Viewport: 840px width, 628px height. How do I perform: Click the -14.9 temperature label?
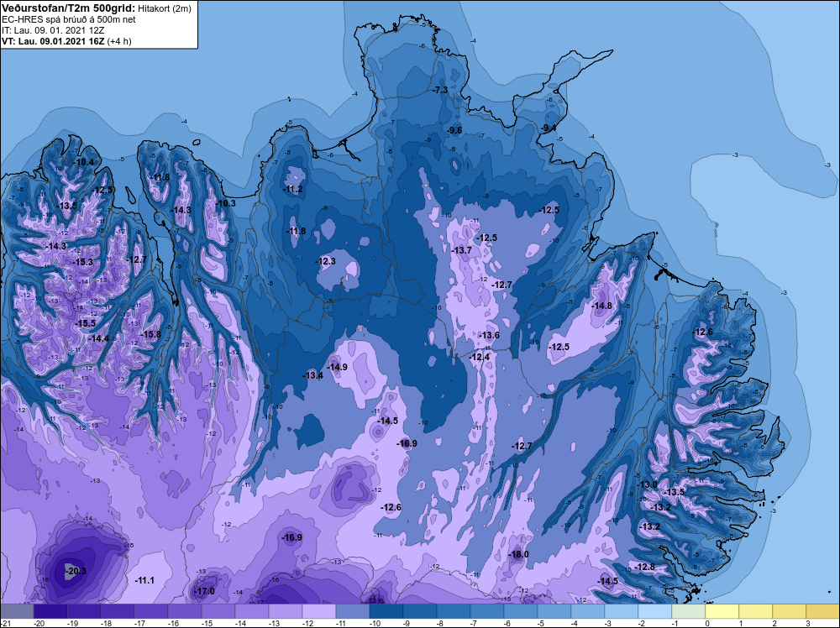[338, 367]
